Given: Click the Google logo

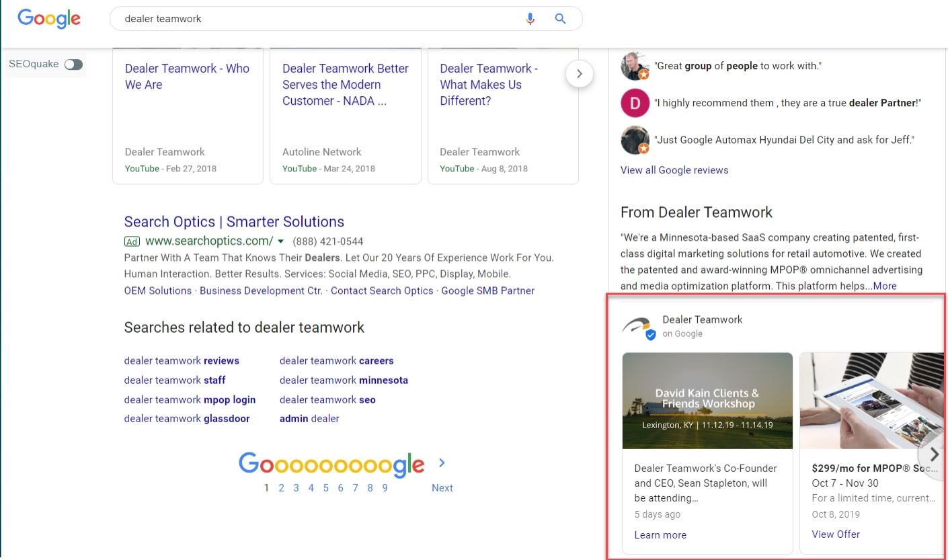Looking at the screenshot, I should click(x=49, y=18).
